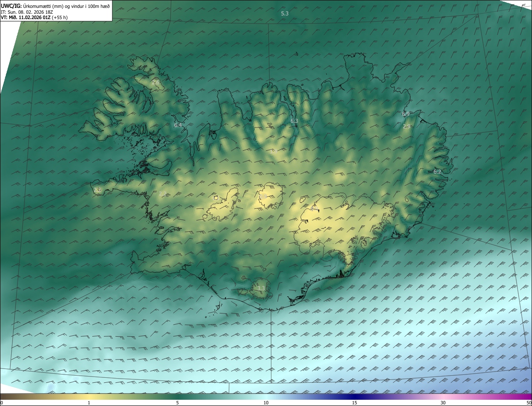Screen dimensions: 532x406
Task: Click the 6.3 value on the map
Action: pos(294,121)
